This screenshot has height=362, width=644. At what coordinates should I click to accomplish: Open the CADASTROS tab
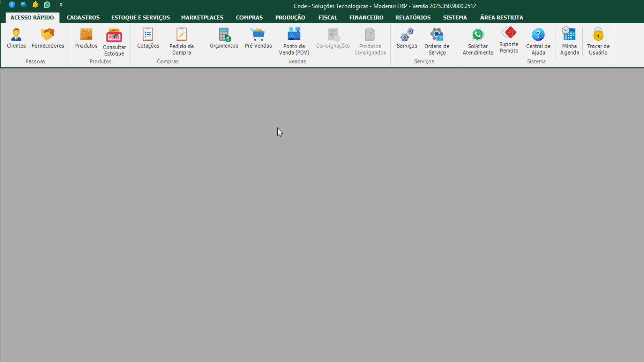click(x=84, y=17)
